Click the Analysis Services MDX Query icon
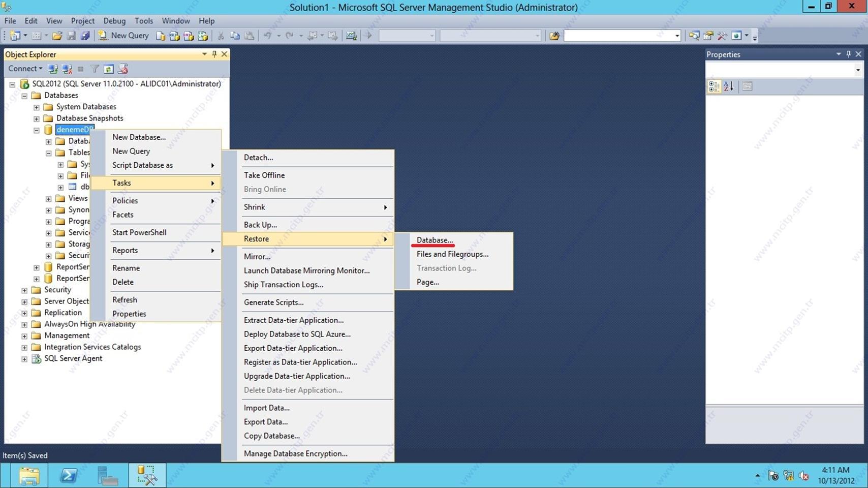868x488 pixels. [174, 36]
